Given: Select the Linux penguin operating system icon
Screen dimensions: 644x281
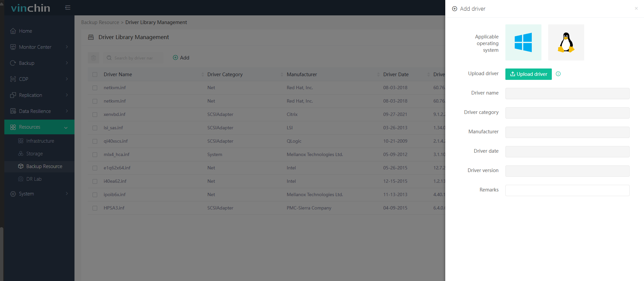Looking at the screenshot, I should pos(566,42).
